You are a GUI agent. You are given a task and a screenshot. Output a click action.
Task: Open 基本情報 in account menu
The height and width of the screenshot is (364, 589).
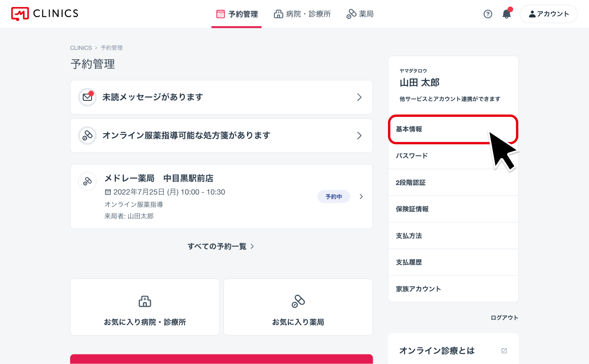pos(453,129)
